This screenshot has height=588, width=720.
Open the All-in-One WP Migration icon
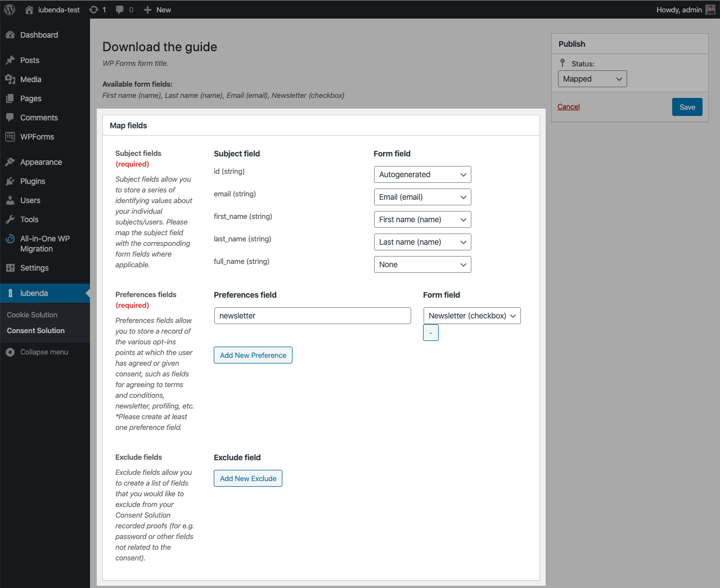(10, 239)
